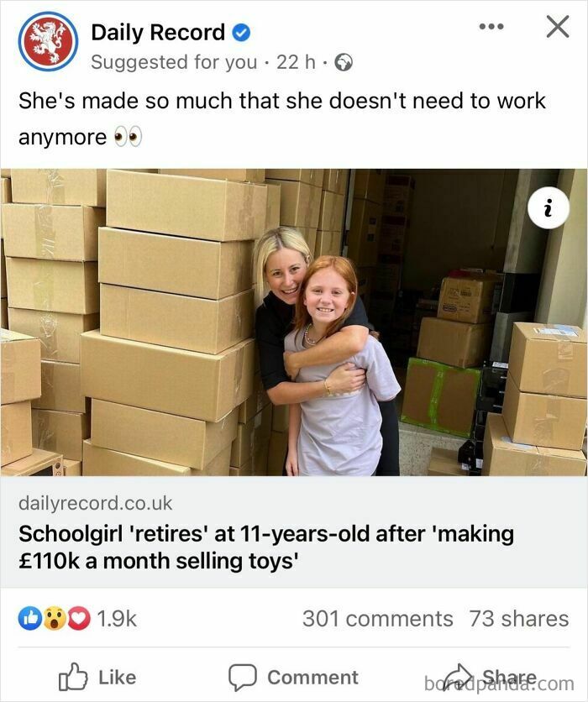Open the Schoolgirl 'retires' article headline
The image size is (588, 702).
pyautogui.click(x=266, y=546)
